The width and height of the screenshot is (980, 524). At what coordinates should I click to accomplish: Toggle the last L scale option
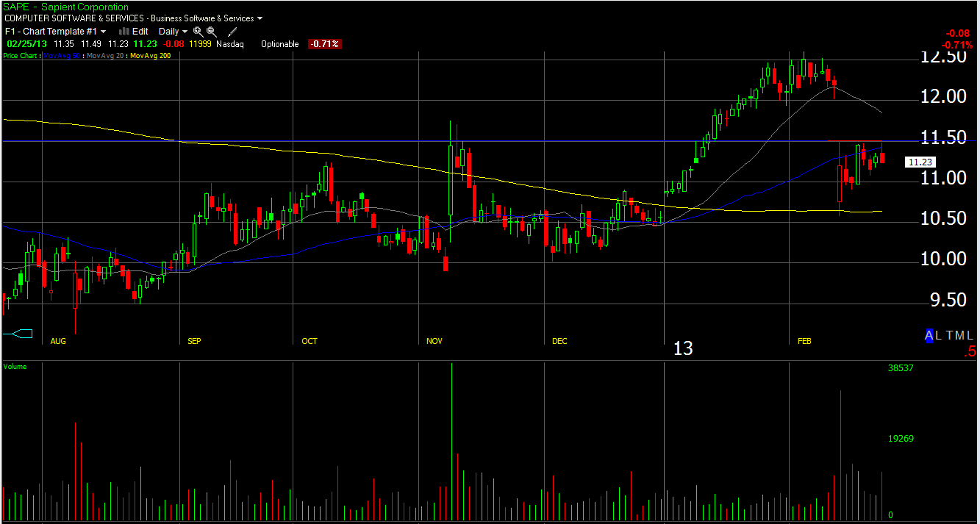[x=970, y=335]
